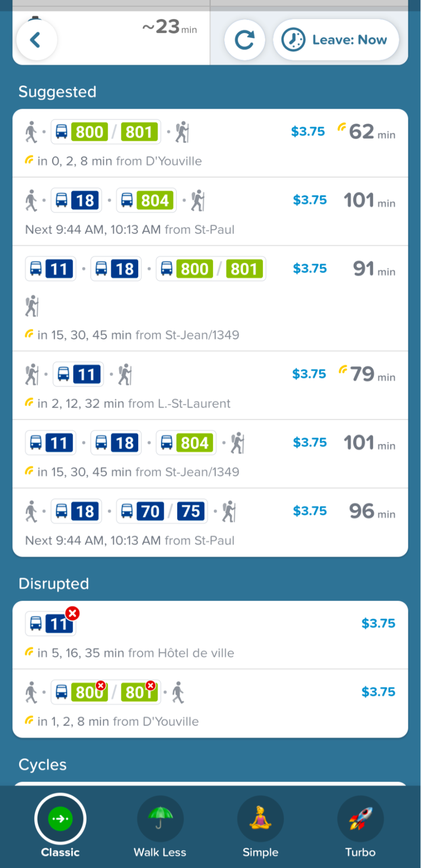Image resolution: width=421 pixels, height=868 pixels.
Task: View disrupted 800/801 route from D'Youville
Action: (210, 703)
